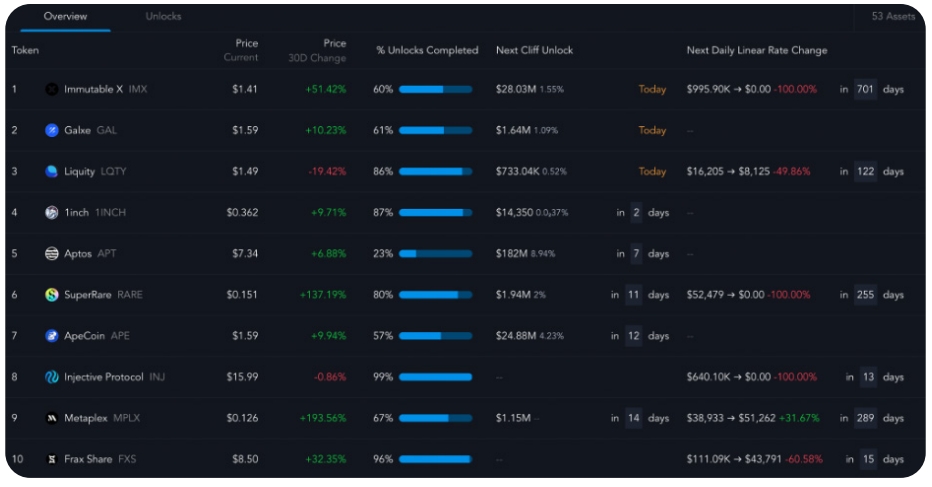Sort by Next Cliff Unlock header
Viewport: 932px width, 487px height.
click(534, 51)
